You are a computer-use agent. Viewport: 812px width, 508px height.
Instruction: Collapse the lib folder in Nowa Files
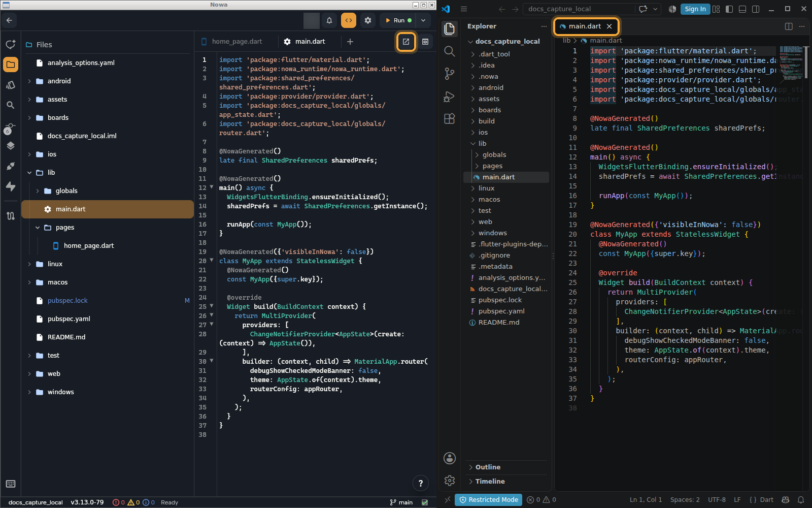29,173
